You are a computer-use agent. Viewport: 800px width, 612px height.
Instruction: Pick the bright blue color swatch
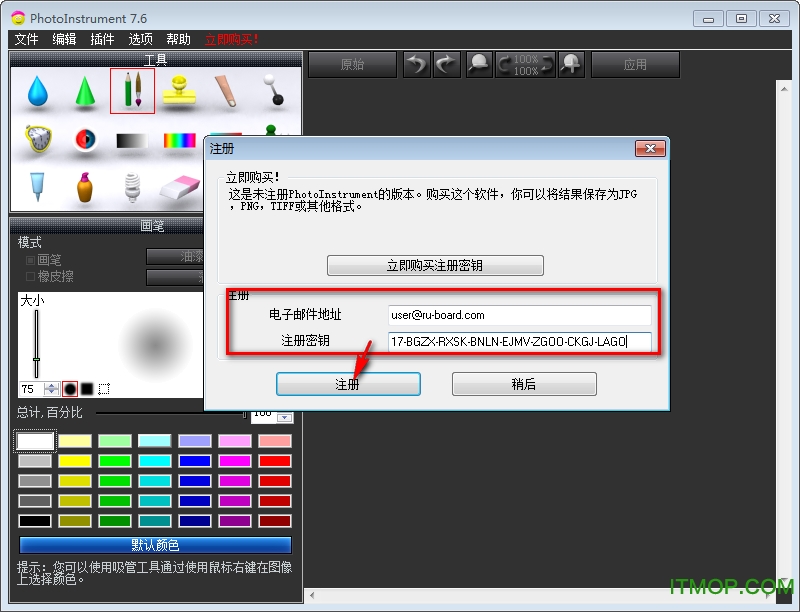195,461
